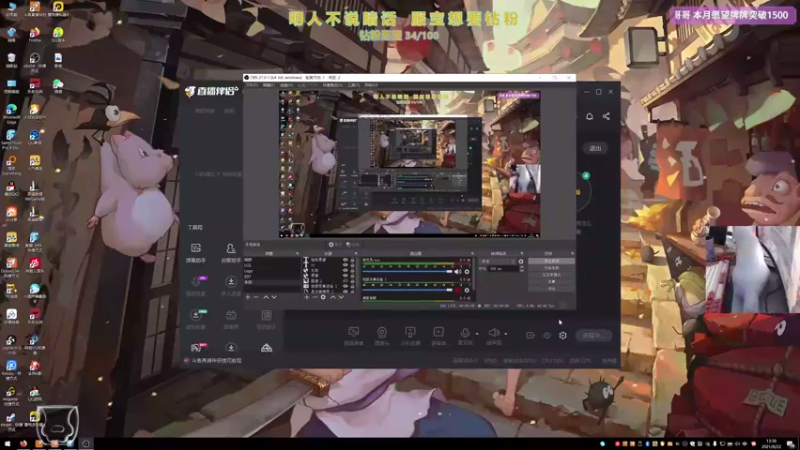Click the 退出 button in the companion window
The height and width of the screenshot is (450, 800).
595,148
